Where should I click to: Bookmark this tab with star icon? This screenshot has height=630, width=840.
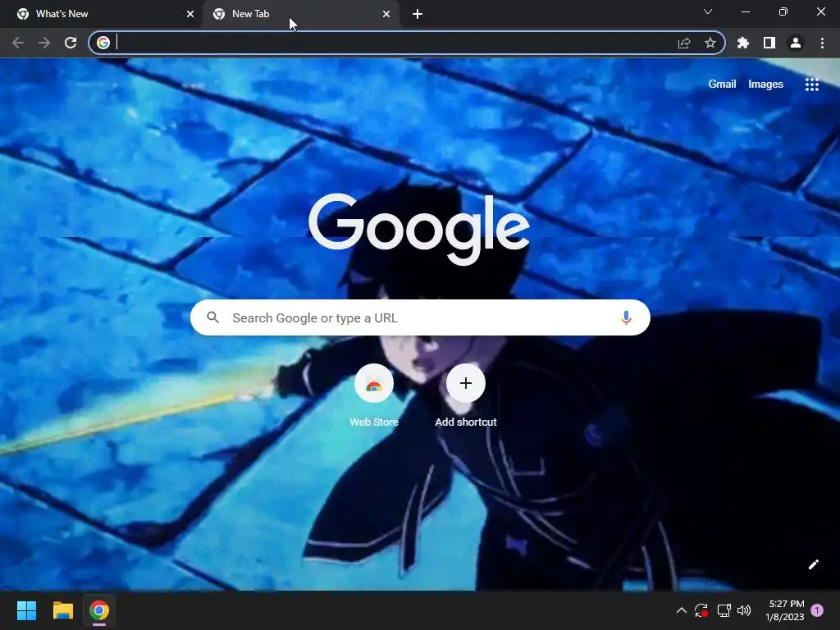710,43
